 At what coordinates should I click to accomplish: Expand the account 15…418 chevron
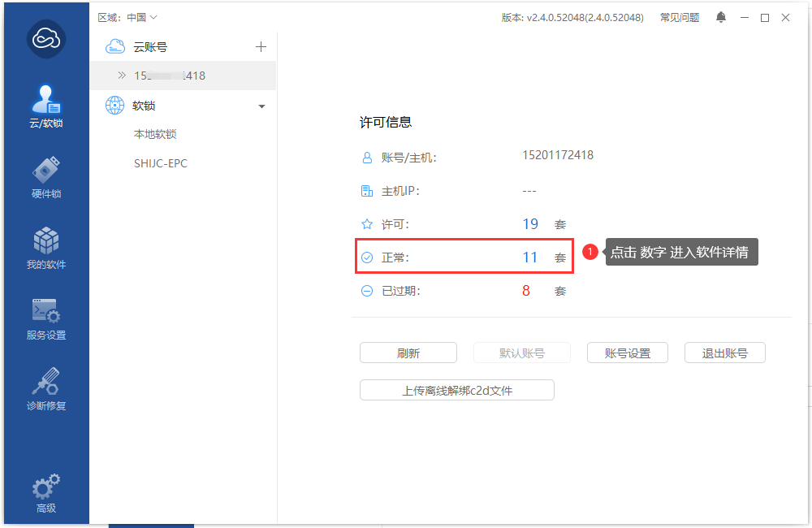[x=122, y=76]
